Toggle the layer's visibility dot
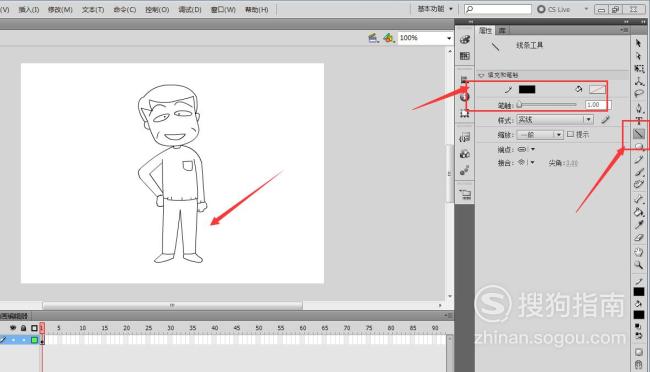The width and height of the screenshot is (650, 372). (x=13, y=340)
